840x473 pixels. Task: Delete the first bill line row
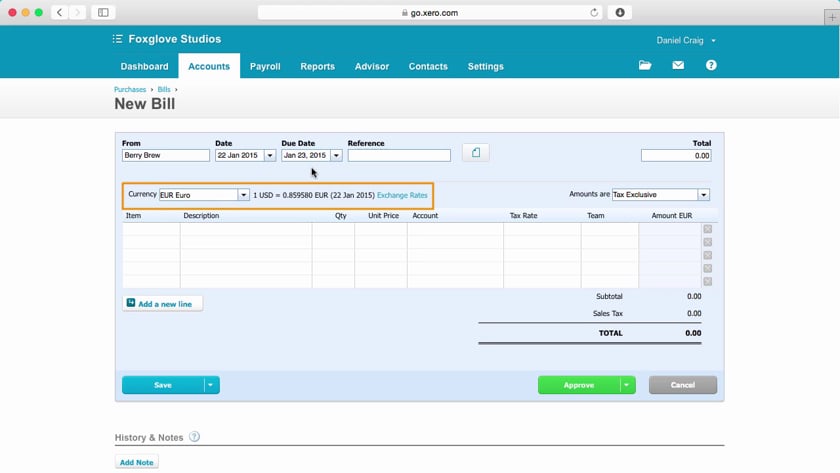point(708,229)
